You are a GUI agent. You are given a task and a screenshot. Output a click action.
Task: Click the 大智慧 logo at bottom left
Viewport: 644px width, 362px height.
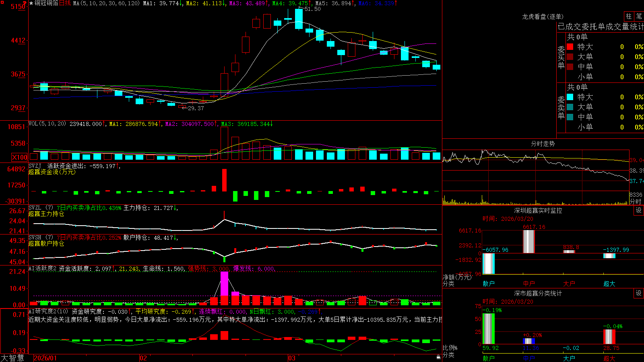(12, 358)
